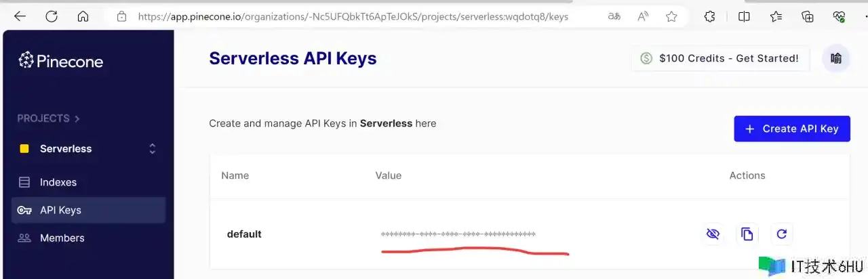
Task: Open the Indexes page
Action: pyautogui.click(x=58, y=182)
